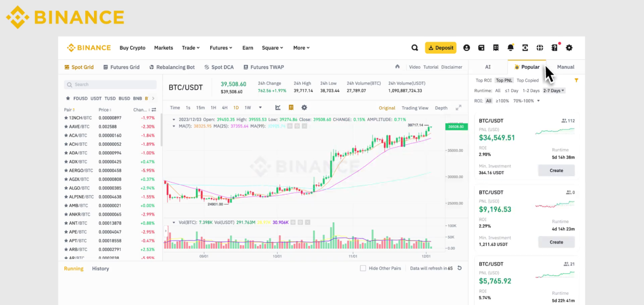Screen dimensions: 644x305
Task: Open the notifications bell icon
Action: [510, 48]
